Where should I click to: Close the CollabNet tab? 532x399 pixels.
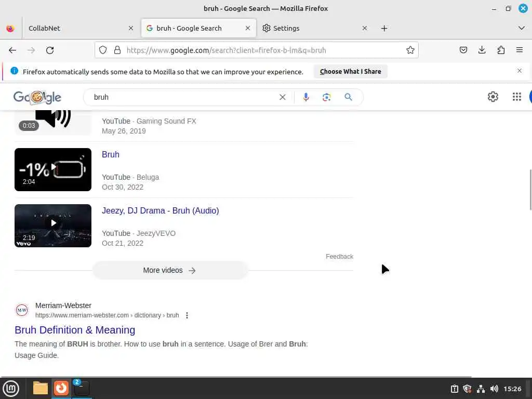click(x=131, y=28)
